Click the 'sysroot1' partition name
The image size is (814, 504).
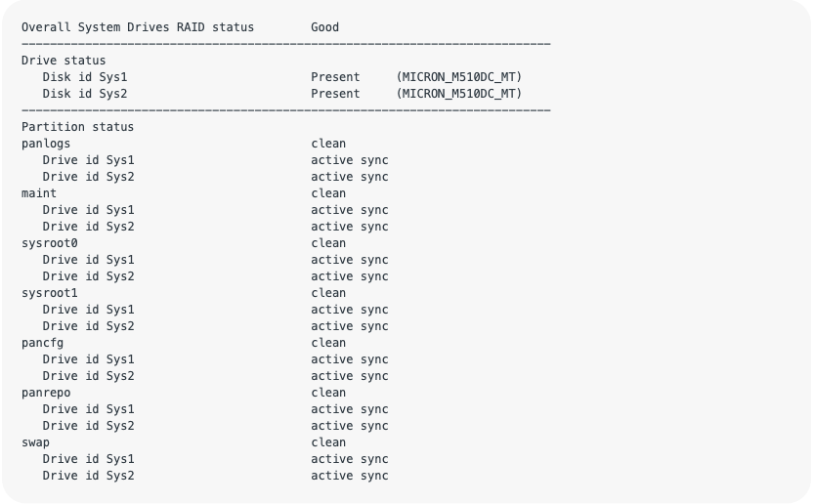[50, 293]
